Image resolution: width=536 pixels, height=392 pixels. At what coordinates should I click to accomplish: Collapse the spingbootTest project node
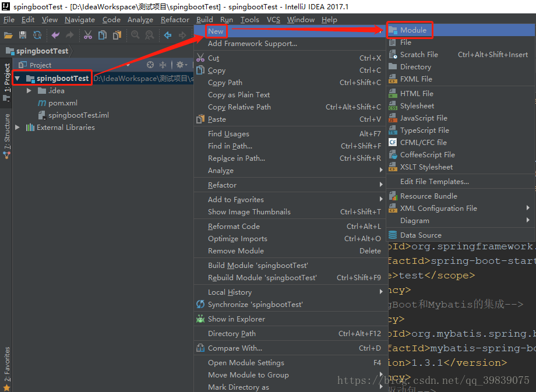[17, 79]
